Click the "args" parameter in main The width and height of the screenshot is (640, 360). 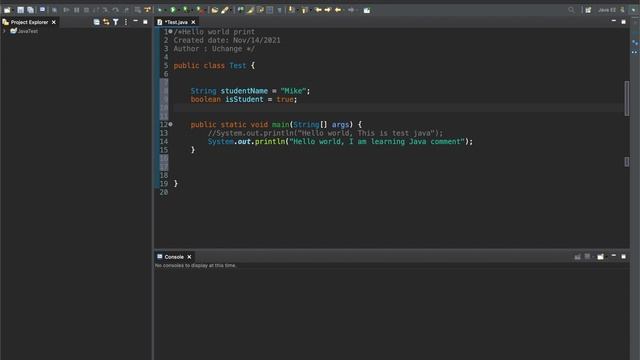340,124
